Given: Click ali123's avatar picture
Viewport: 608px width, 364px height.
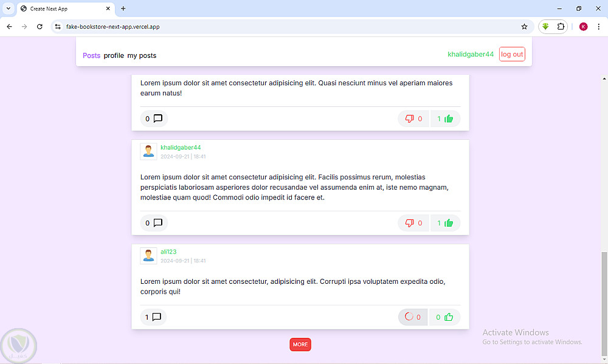Looking at the screenshot, I should 148,256.
